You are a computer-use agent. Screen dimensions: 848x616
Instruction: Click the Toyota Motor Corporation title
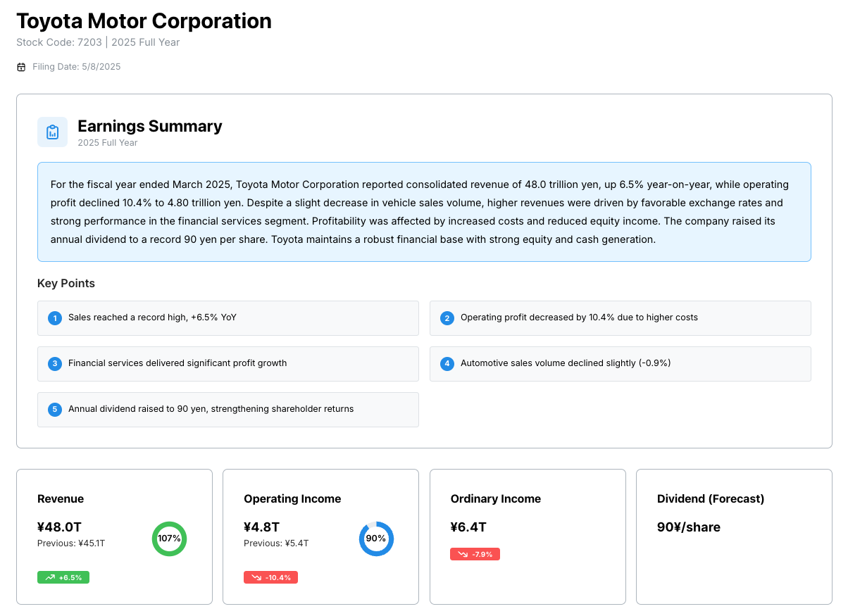pyautogui.click(x=144, y=21)
